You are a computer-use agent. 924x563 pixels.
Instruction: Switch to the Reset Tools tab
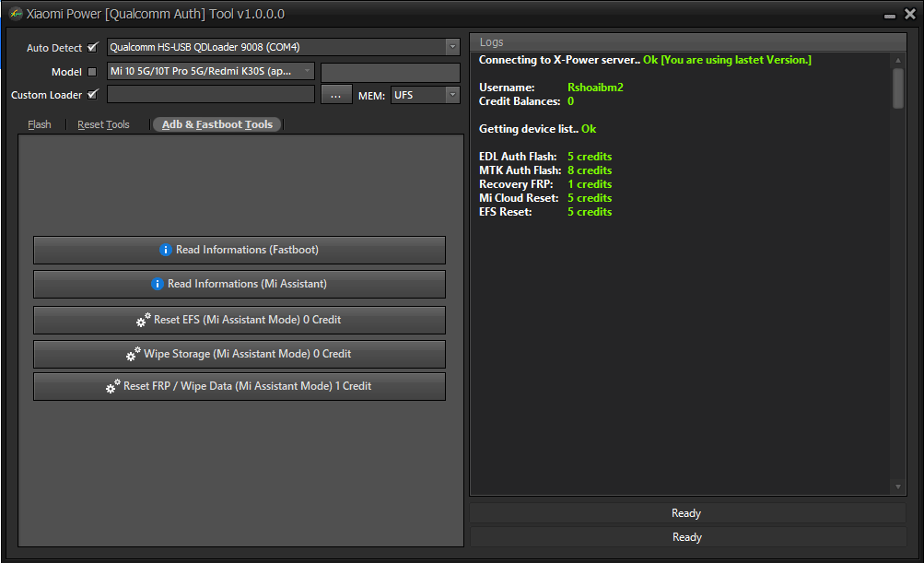103,124
